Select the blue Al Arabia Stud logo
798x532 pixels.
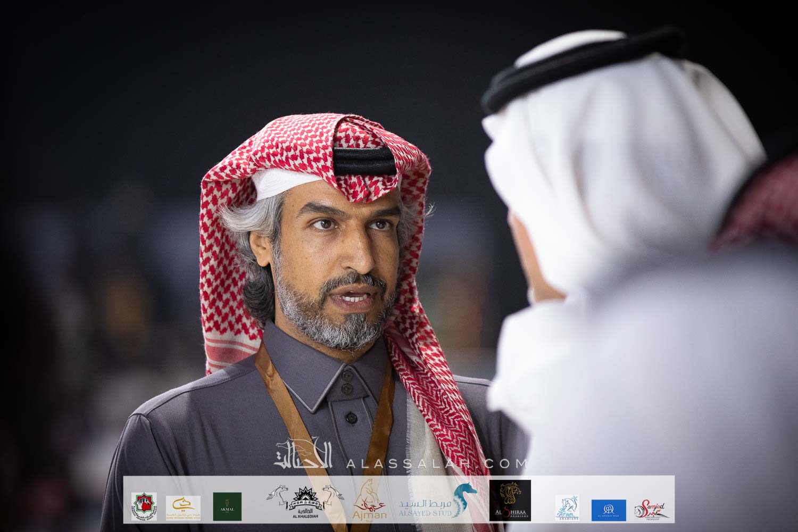(609, 510)
